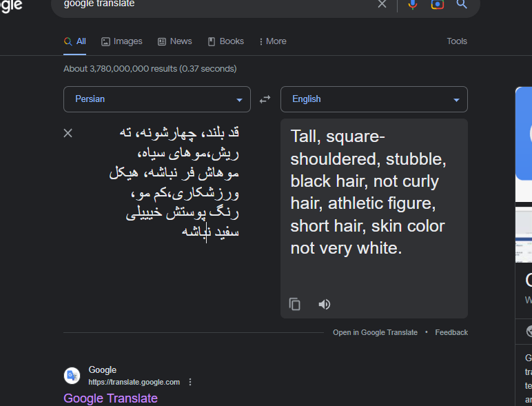This screenshot has width=532, height=406.
Task: Start voice search with microphone icon
Action: tap(413, 4)
